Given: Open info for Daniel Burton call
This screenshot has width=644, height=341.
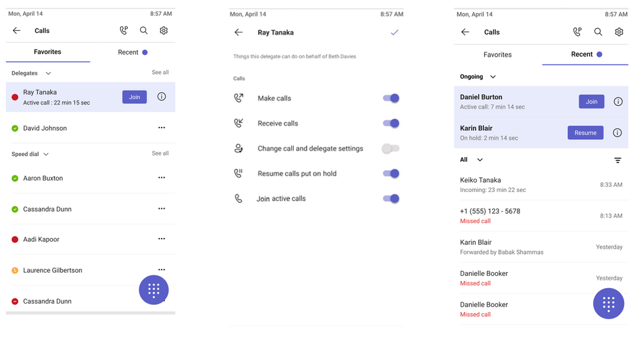Looking at the screenshot, I should 618,101.
